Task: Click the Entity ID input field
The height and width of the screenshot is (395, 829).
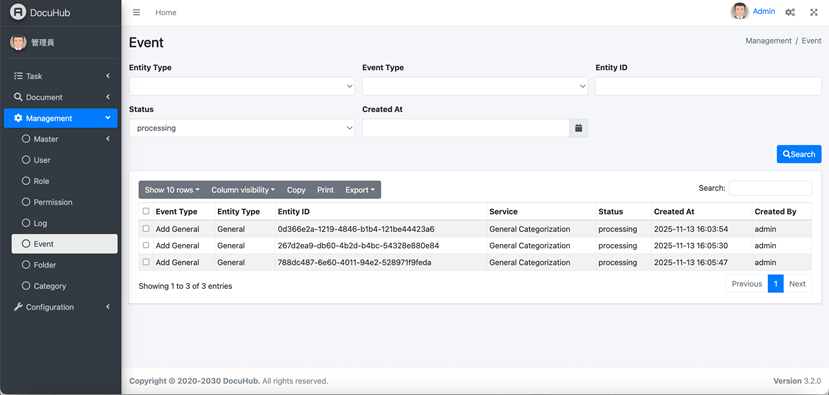Action: [x=708, y=86]
